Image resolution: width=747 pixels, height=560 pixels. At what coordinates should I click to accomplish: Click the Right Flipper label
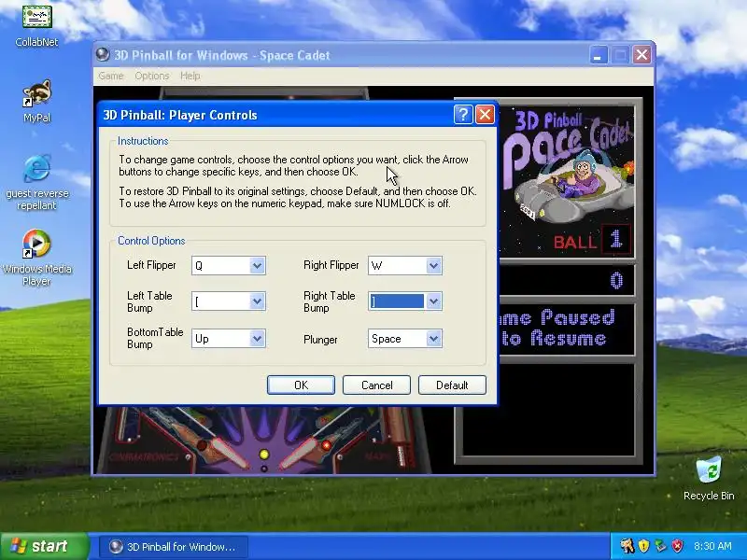point(331,265)
